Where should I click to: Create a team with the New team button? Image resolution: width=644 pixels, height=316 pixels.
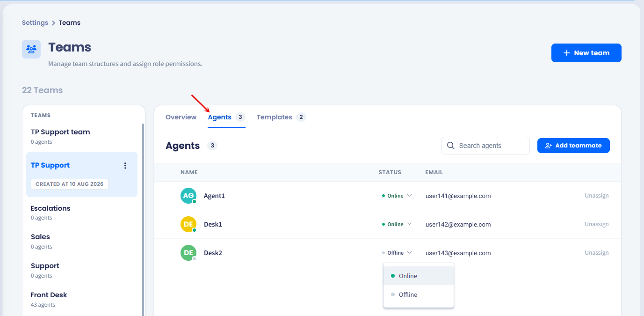[x=586, y=53]
